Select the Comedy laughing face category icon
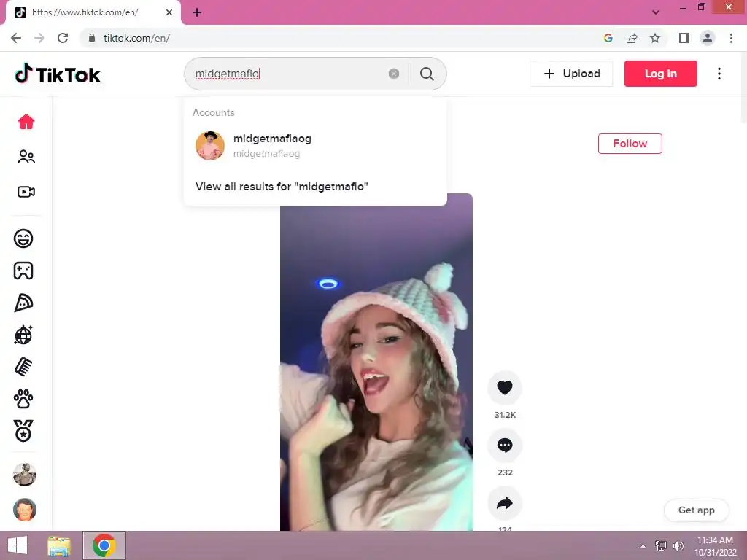Image resolution: width=747 pixels, height=560 pixels. 23,238
